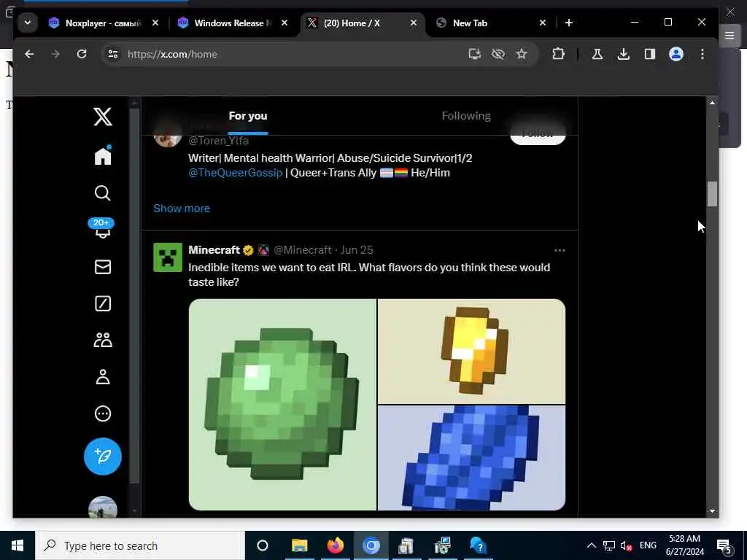
Task: Open a new browser tab with plus
Action: pyautogui.click(x=569, y=23)
